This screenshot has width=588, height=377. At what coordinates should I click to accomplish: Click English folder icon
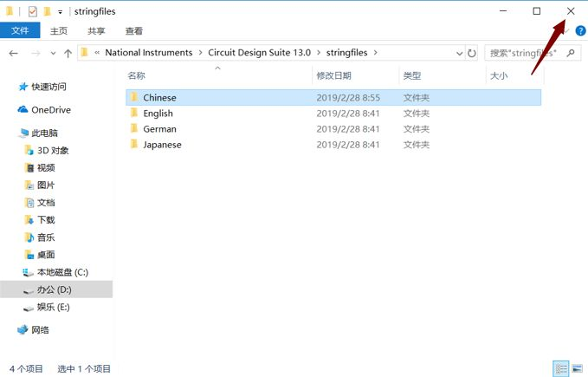coord(134,113)
